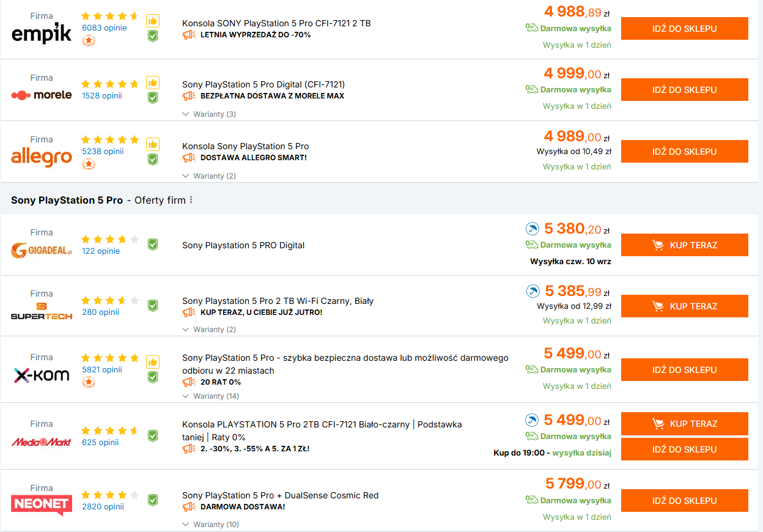763x532 pixels.
Task: Open offer Konsola SONY PlayStation 5 Pro CFI-7121 2 TB
Action: (276, 23)
